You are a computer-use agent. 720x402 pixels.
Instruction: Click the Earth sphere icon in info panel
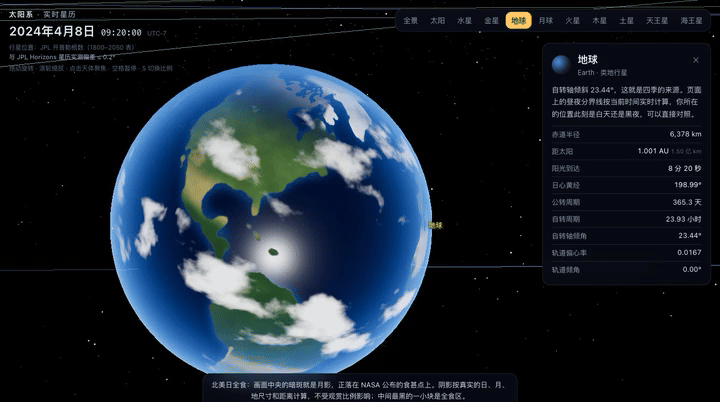561,65
